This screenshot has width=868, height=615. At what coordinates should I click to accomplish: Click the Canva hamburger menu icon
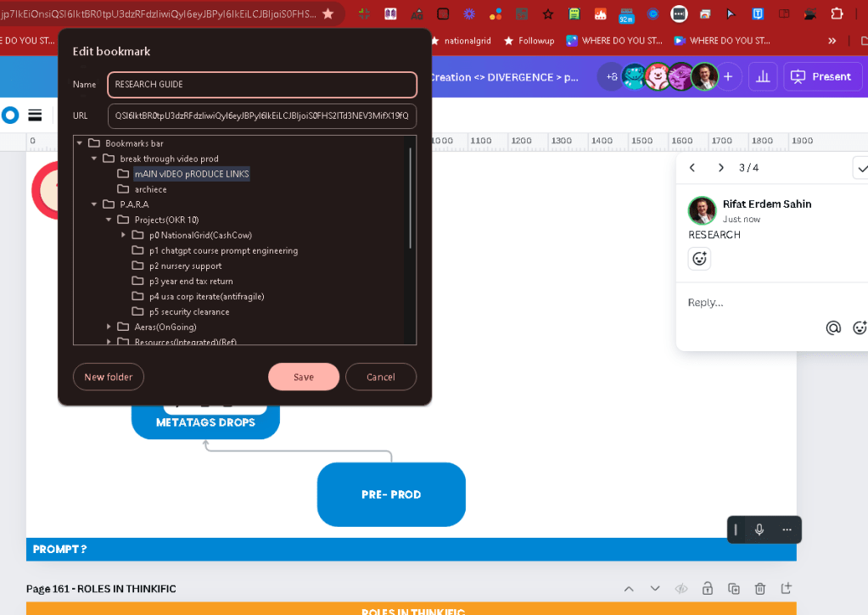tap(35, 115)
